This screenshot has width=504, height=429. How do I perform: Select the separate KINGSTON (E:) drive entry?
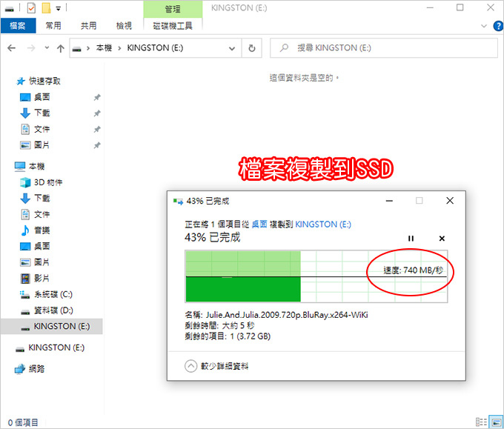56,347
